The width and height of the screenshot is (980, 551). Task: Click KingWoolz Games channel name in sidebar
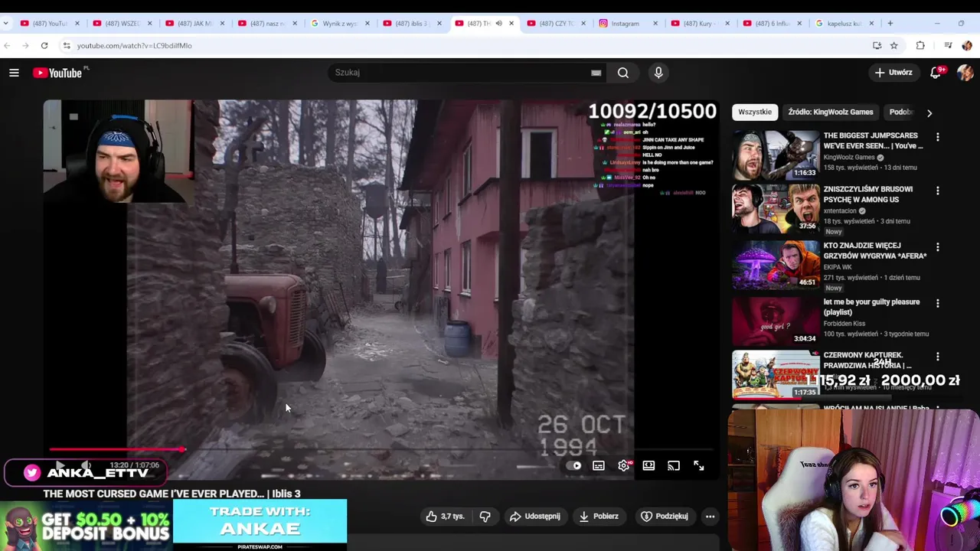point(848,158)
